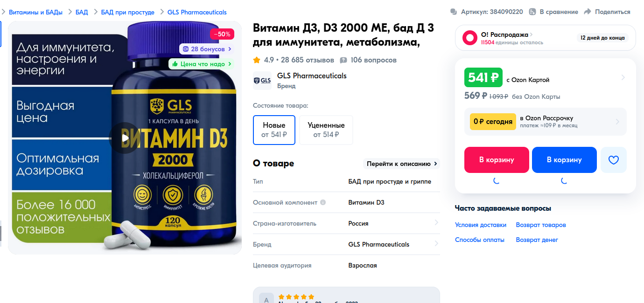Viewport: 644px width, 303px height.
Task: Click the GLS brand logo
Action: point(262,81)
